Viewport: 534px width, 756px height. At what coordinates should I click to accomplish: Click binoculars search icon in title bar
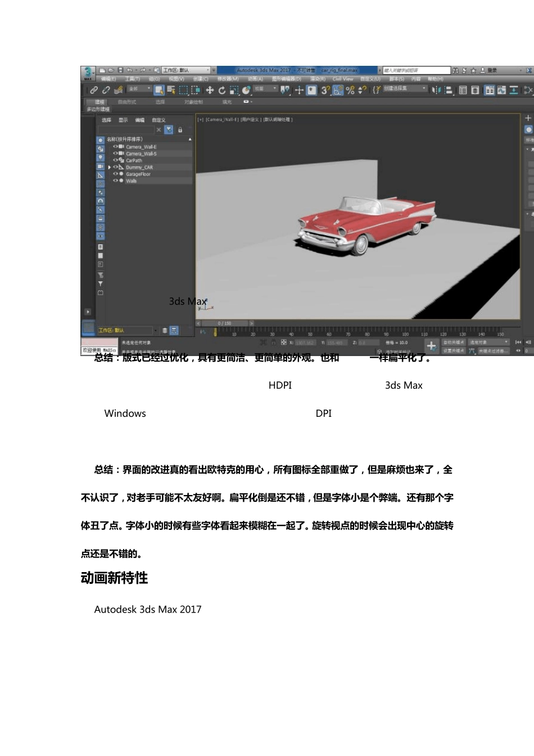(x=455, y=70)
